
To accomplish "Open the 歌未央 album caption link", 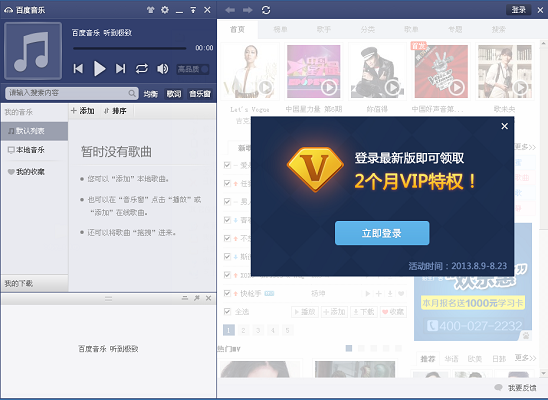I will click(505, 109).
